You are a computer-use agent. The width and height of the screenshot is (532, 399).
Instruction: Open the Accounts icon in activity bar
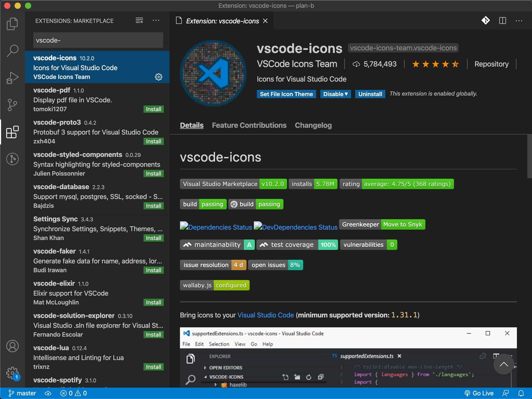click(12, 346)
